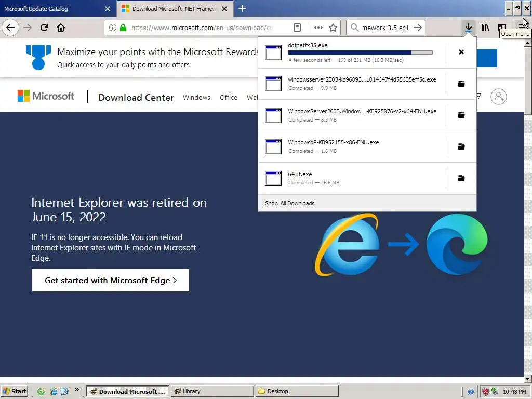Viewport: 532px width, 399px height.
Task: Open a new browser tab
Action: click(x=242, y=8)
